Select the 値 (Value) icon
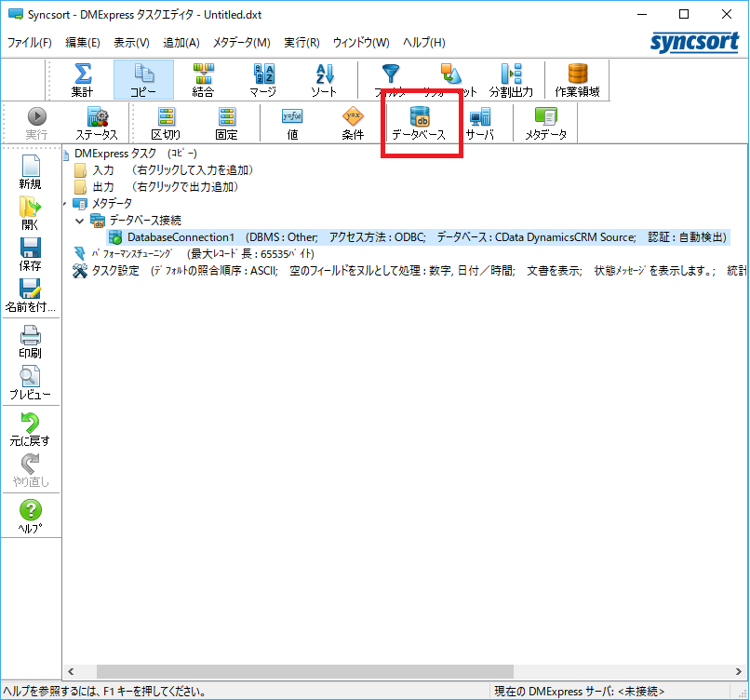 pyautogui.click(x=291, y=122)
